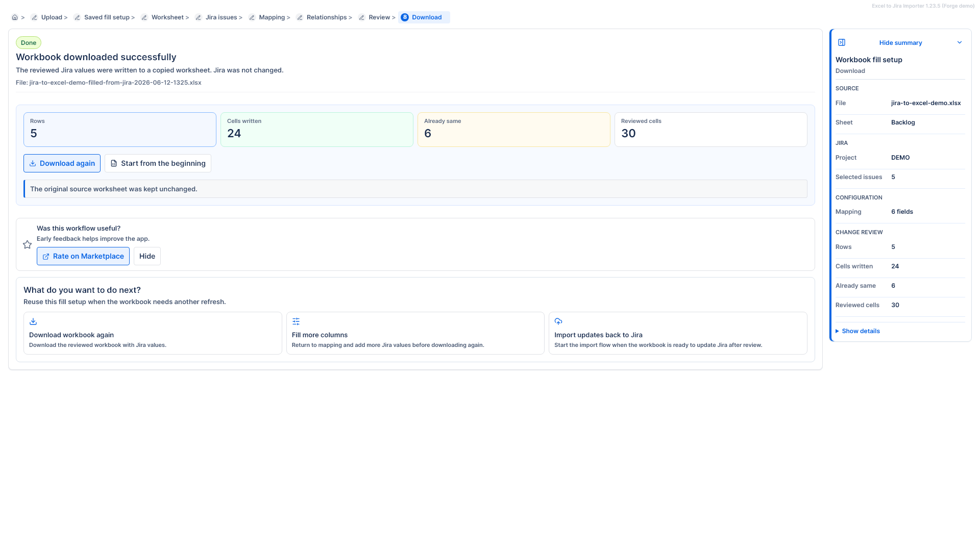This screenshot has width=980, height=551.
Task: Open the Upload step
Action: (52, 17)
